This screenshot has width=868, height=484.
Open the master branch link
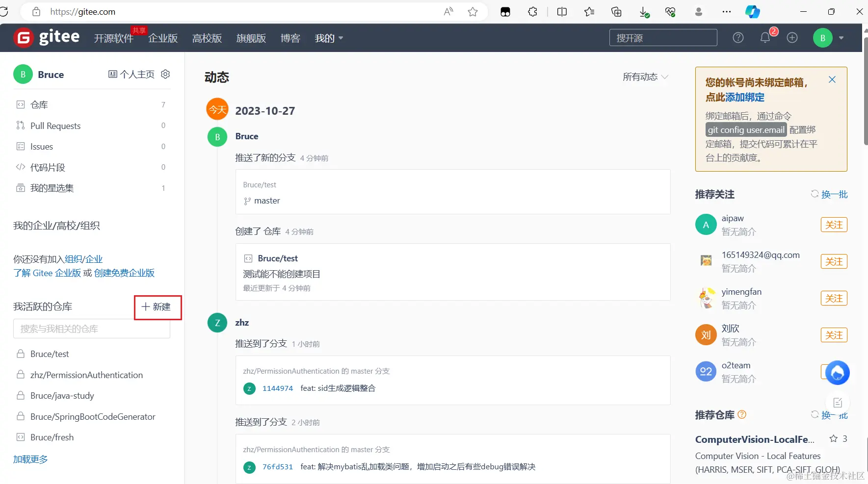pyautogui.click(x=267, y=201)
